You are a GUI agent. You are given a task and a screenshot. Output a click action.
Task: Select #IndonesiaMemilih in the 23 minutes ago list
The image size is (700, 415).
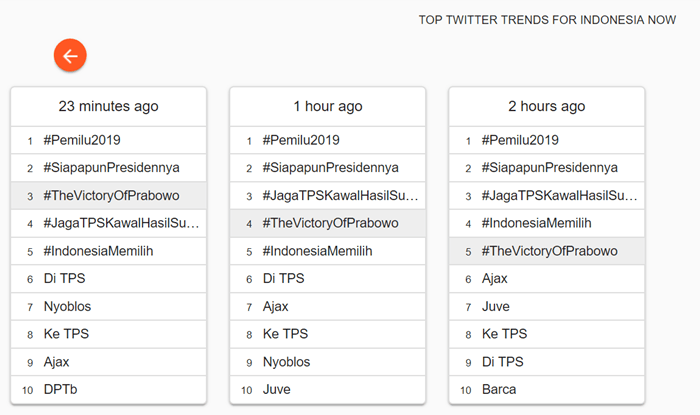pos(98,251)
